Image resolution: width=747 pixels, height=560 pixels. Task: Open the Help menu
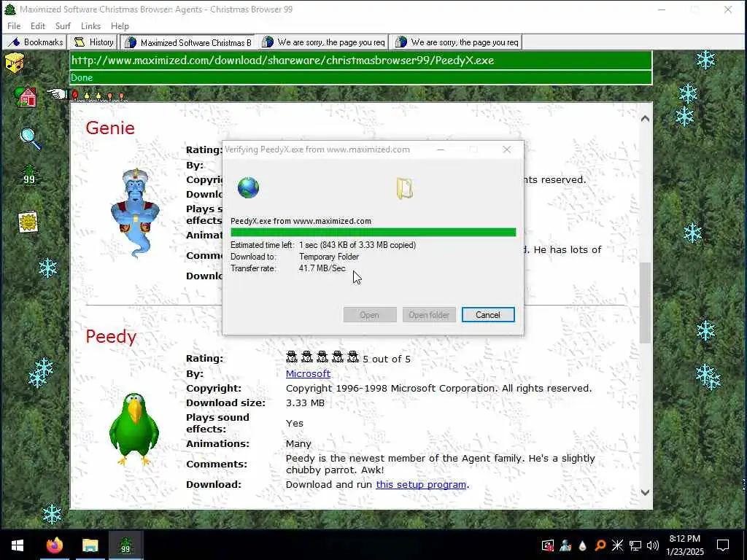[120, 26]
